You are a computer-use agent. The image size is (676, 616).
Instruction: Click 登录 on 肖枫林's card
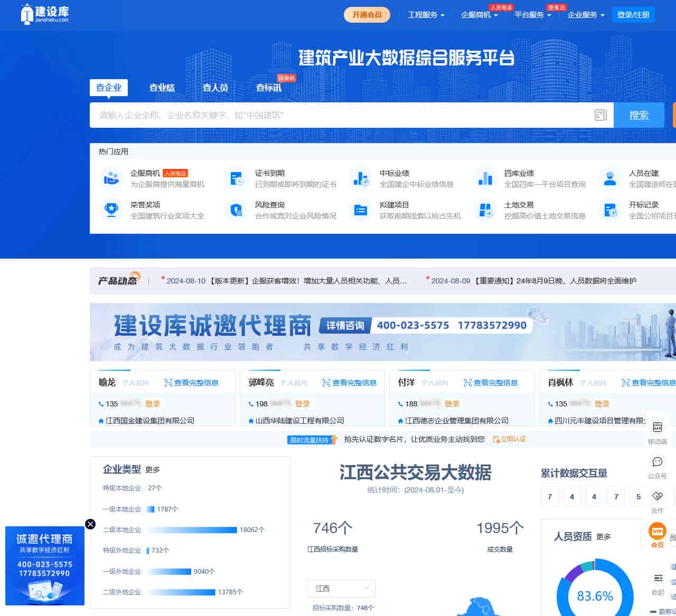pos(602,404)
